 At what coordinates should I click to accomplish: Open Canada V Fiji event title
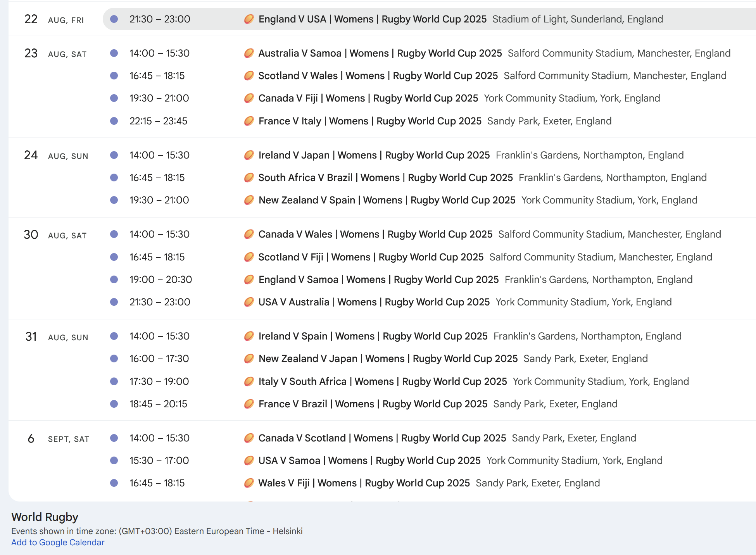click(x=368, y=98)
